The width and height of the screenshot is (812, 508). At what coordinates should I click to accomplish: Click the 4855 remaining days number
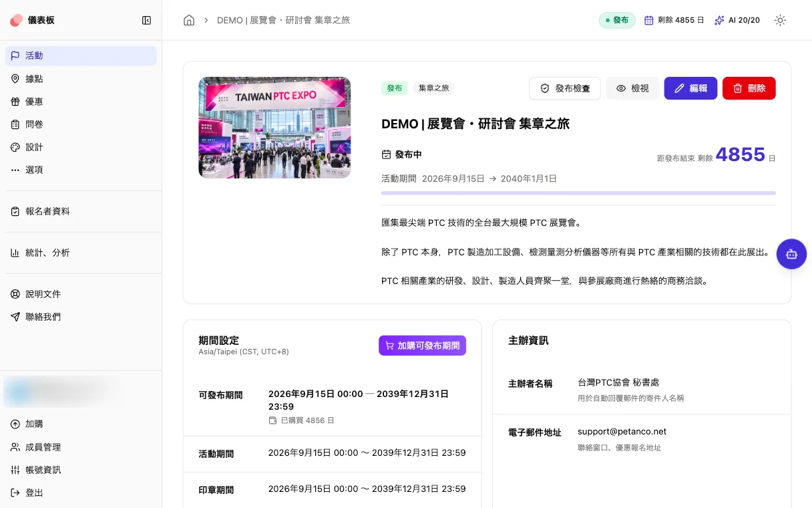[741, 154]
